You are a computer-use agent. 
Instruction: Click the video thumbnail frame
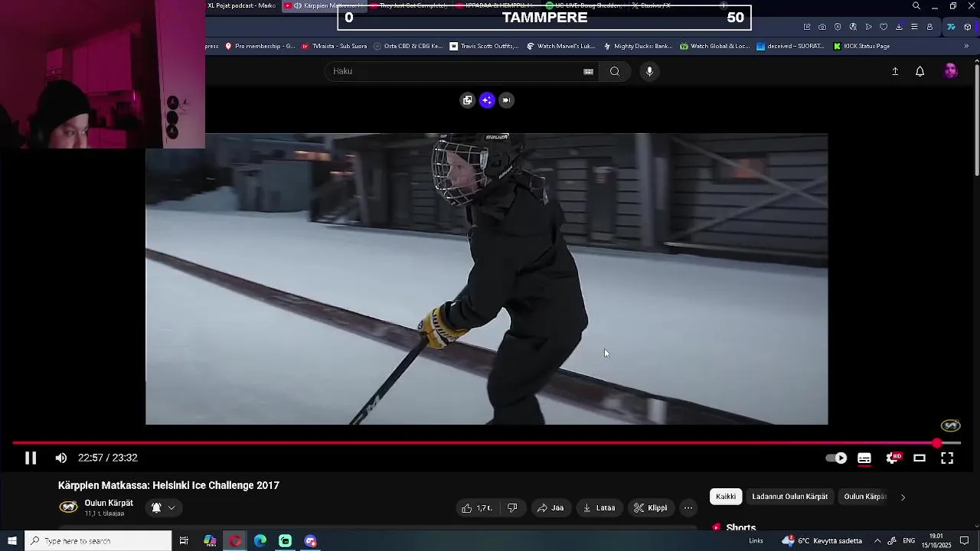pyautogui.click(x=486, y=279)
